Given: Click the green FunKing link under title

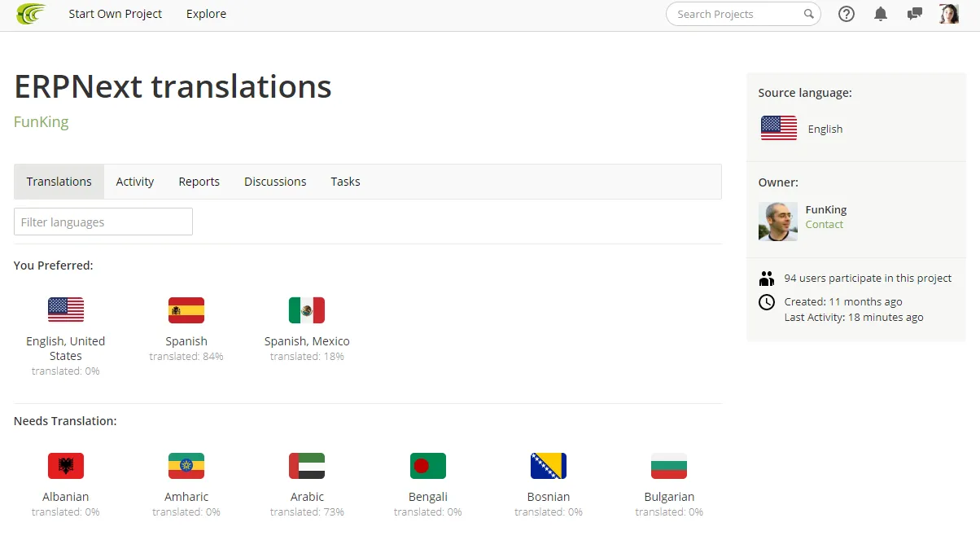Looking at the screenshot, I should (42, 122).
